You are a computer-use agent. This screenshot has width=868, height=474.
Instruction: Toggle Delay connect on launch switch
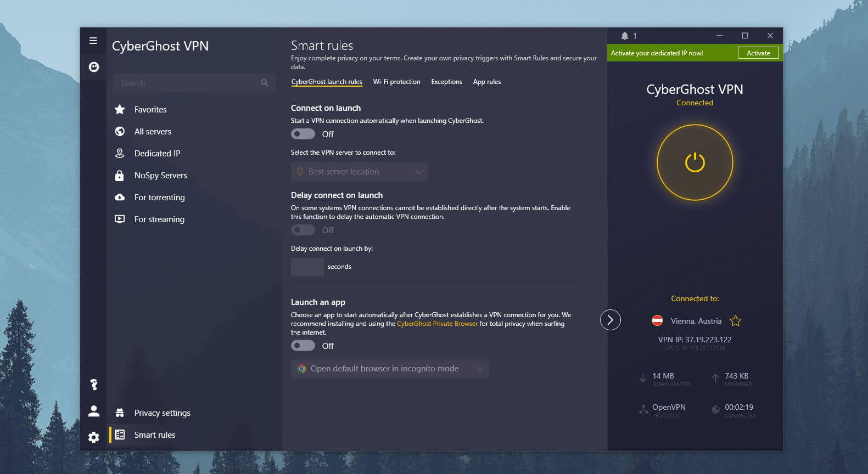point(303,230)
